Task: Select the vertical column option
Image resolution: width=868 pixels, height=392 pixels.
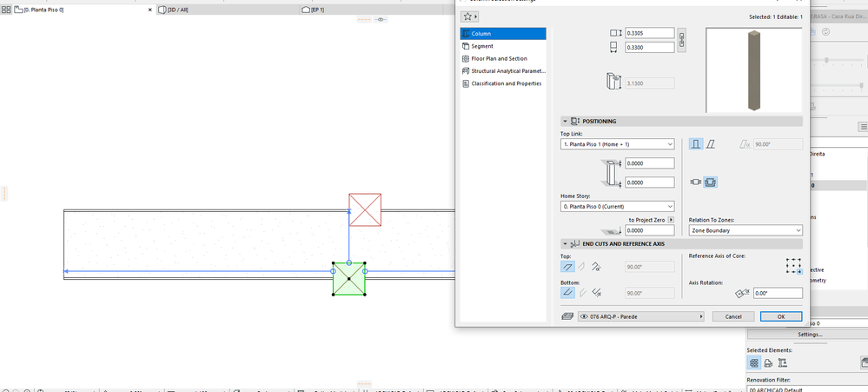Action: [696, 144]
